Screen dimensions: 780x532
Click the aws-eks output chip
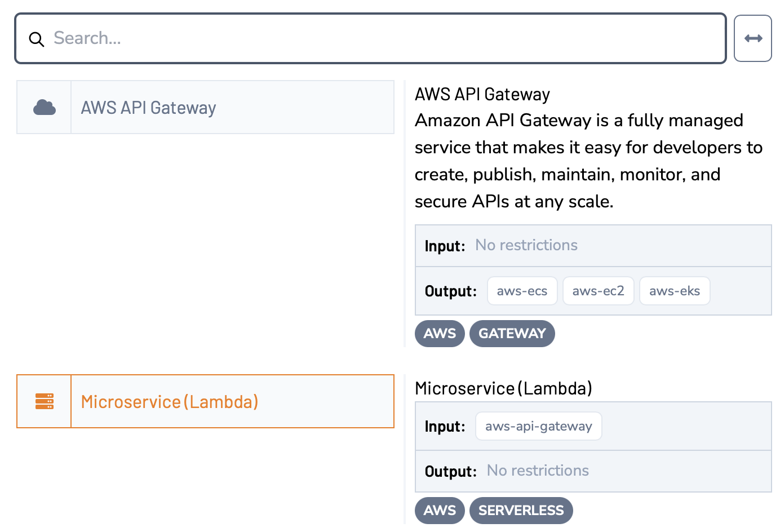pos(674,291)
